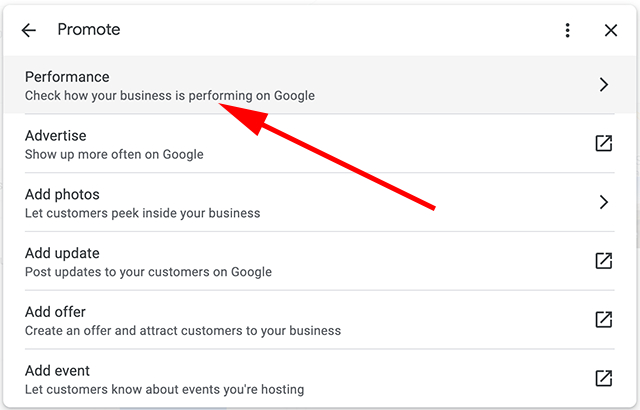Click the Advertise external link icon
640x410 pixels.
[x=603, y=143]
